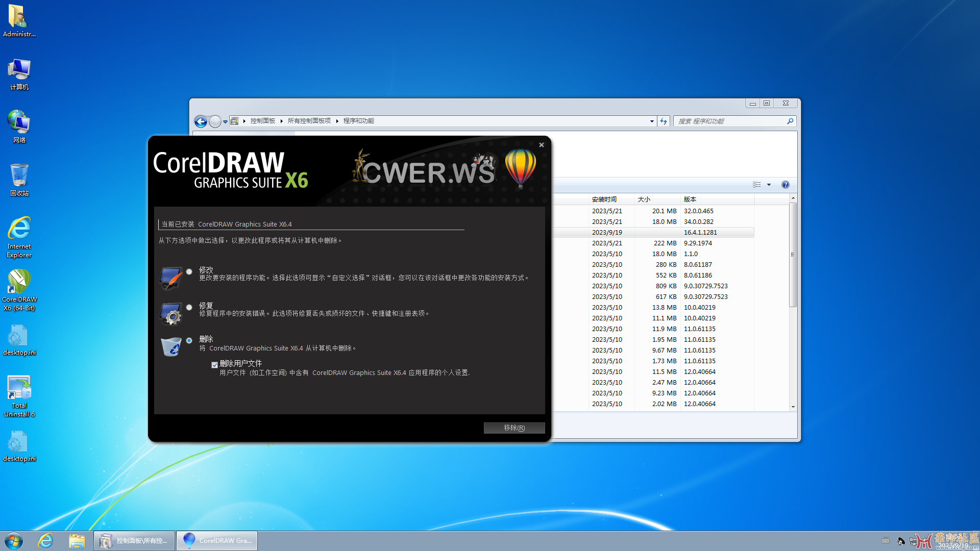Select the 网络 desktop icon
Image resolution: width=980 pixels, height=551 pixels.
click(19, 128)
